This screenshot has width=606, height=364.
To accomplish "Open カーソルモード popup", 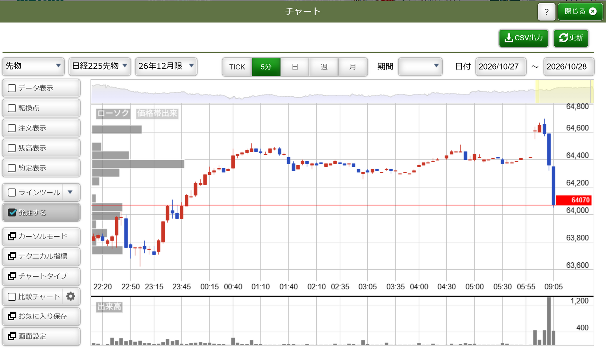I will point(41,237).
